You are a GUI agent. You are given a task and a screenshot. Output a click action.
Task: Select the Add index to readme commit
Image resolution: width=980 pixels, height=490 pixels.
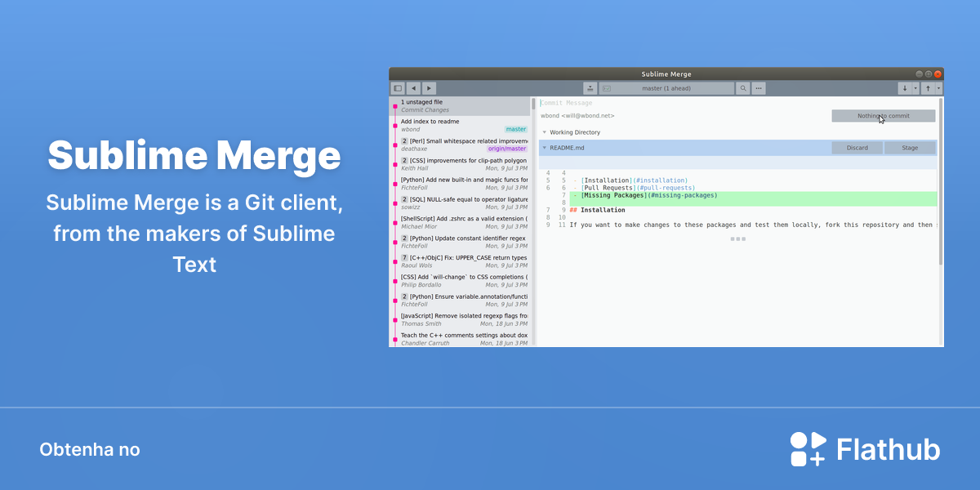pos(461,126)
